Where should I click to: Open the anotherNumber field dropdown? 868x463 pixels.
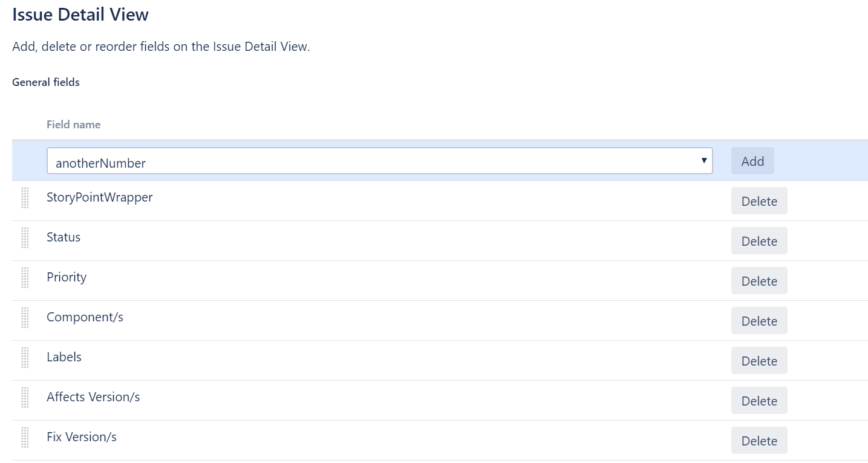[379, 162]
